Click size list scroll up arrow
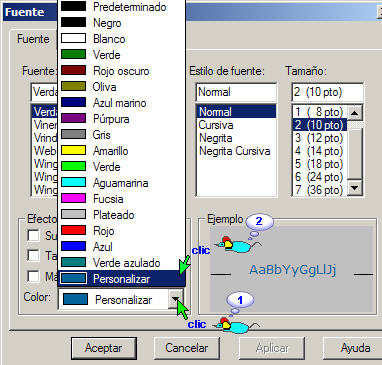This screenshot has height=365, width=382. click(355, 113)
